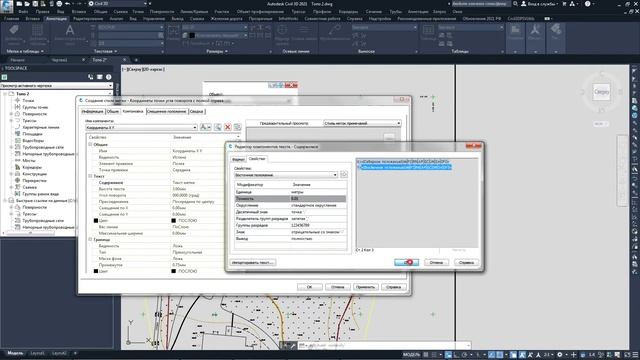This screenshot has width=640, height=360.
Task: Open the workspace switching gear in the status bar
Action: (x=560, y=355)
